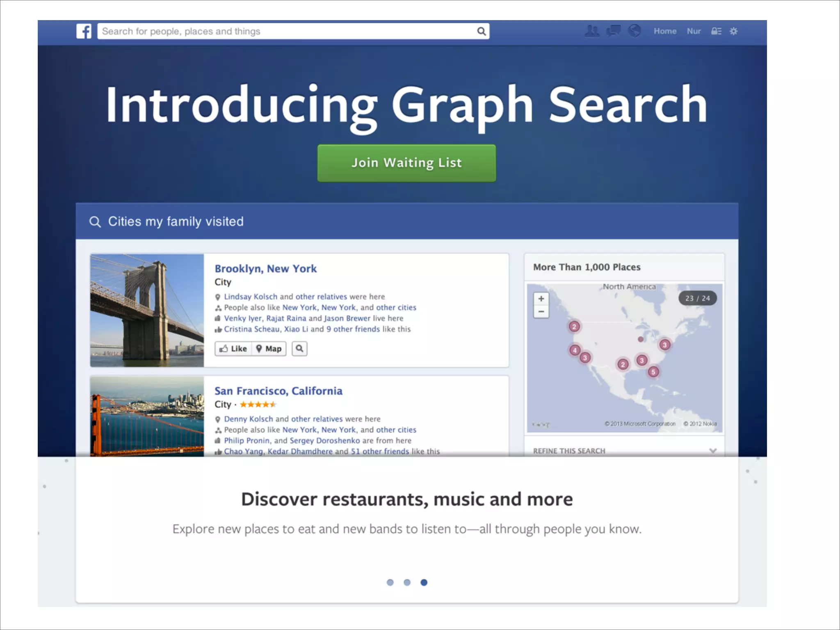840x630 pixels.
Task: Select the third carousel dot
Action: pyautogui.click(x=424, y=582)
